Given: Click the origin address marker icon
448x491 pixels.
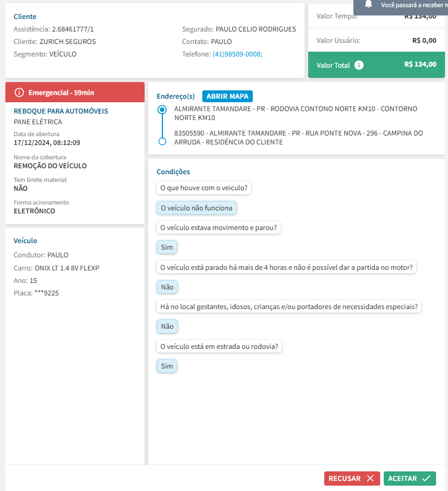Looking at the screenshot, I should [x=162, y=110].
